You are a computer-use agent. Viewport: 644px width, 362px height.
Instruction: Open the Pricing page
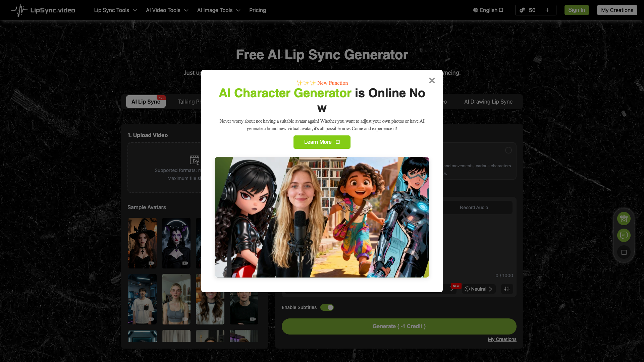coord(257,10)
